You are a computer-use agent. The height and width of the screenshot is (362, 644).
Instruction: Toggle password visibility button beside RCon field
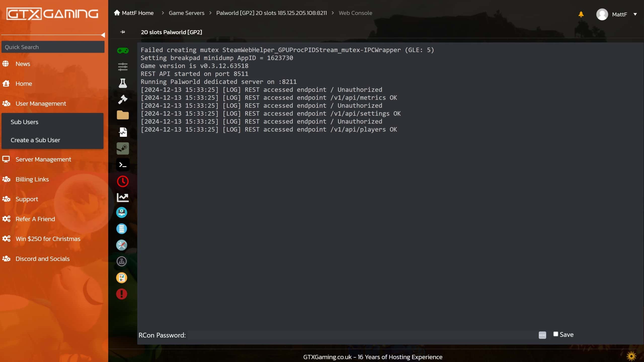[542, 335]
